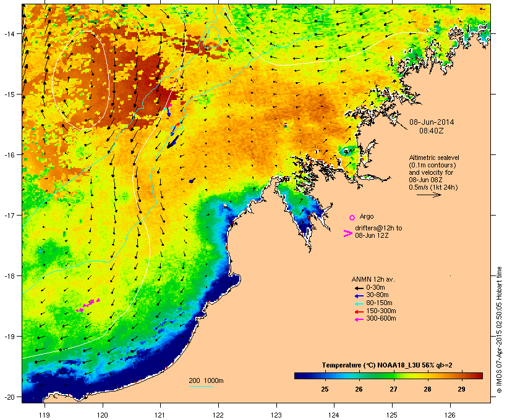Click the 'Altimetric sealevel' caption
This screenshot has height=420, width=507.
(434, 157)
